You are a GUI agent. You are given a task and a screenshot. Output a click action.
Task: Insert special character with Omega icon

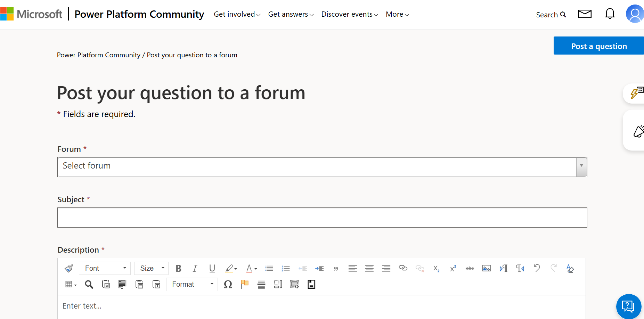tap(228, 284)
